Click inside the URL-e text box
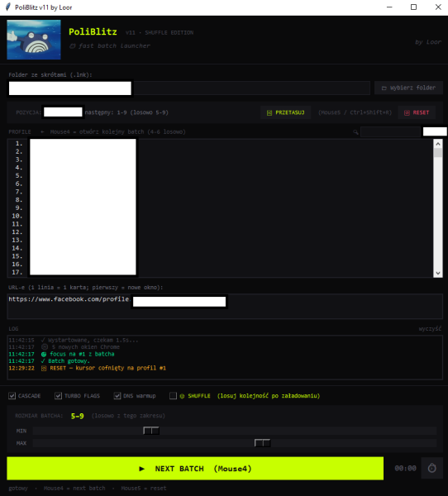The image size is (448, 496). (225, 306)
